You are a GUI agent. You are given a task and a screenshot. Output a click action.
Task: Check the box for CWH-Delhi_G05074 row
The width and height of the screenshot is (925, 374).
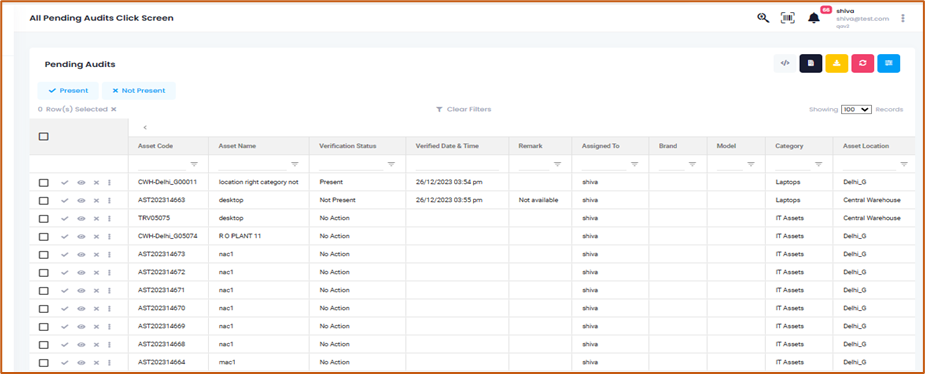[x=44, y=237]
